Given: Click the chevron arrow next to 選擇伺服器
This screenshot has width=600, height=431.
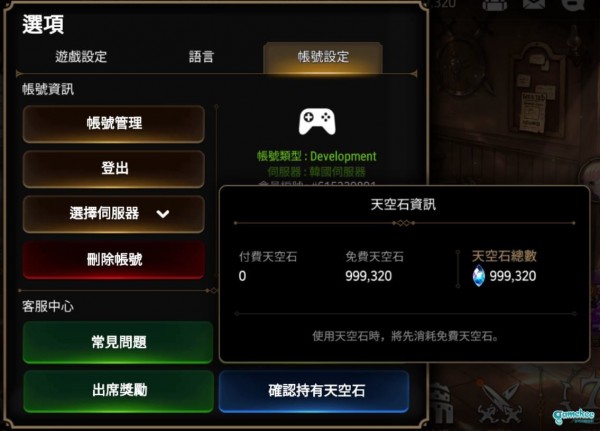Looking at the screenshot, I should point(163,214).
